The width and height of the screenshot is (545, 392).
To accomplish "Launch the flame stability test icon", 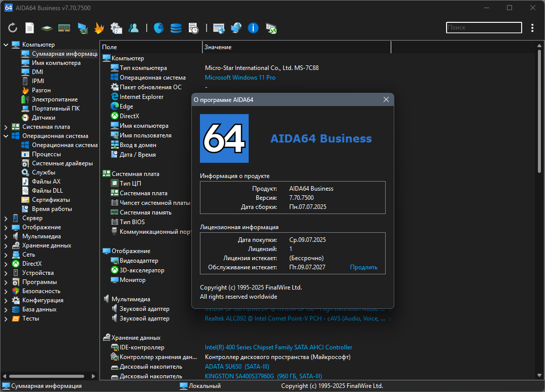I will point(99,28).
